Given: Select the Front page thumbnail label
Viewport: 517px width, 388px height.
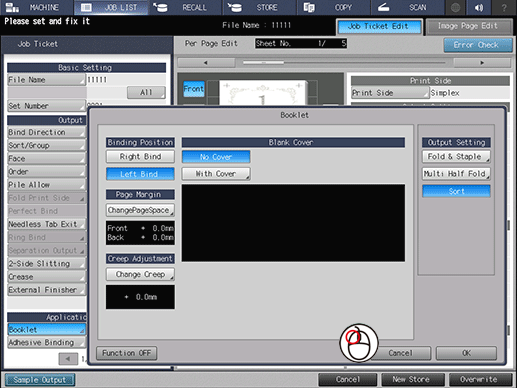Looking at the screenshot, I should (x=194, y=89).
